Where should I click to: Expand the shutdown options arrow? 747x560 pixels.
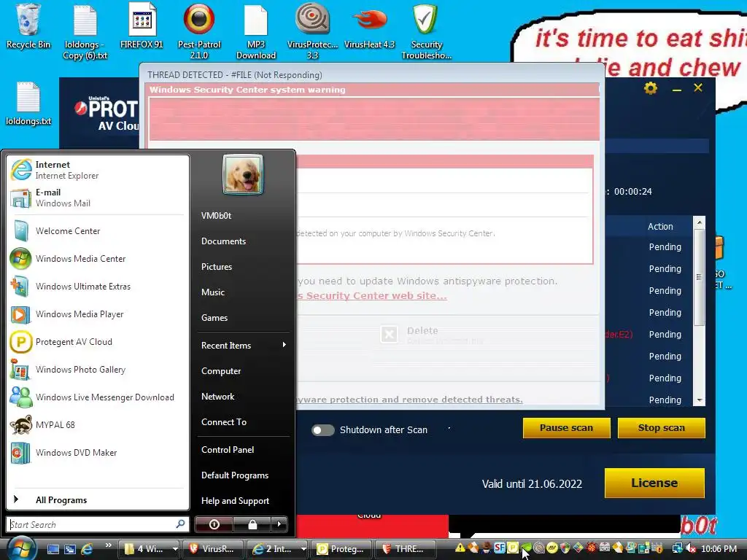pyautogui.click(x=279, y=524)
